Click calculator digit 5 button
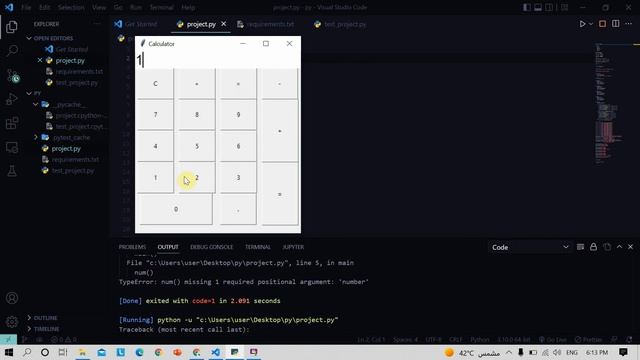 [197, 146]
